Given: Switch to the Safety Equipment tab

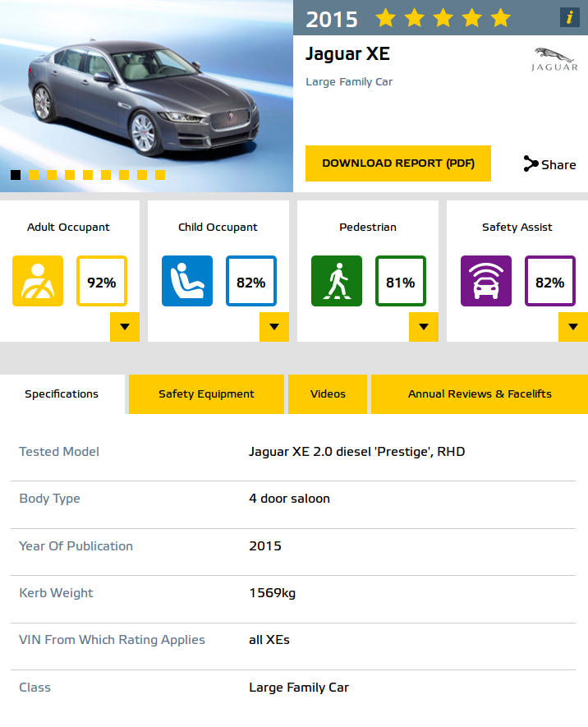Looking at the screenshot, I should (x=206, y=394).
